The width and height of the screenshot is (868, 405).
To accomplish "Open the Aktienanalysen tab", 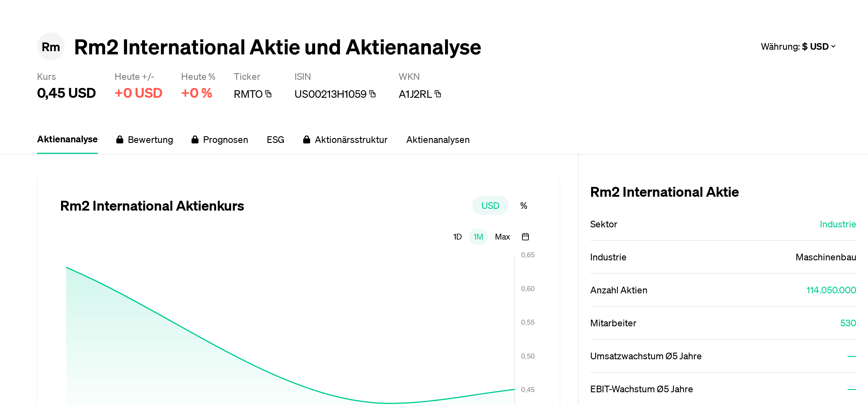I will click(x=438, y=139).
